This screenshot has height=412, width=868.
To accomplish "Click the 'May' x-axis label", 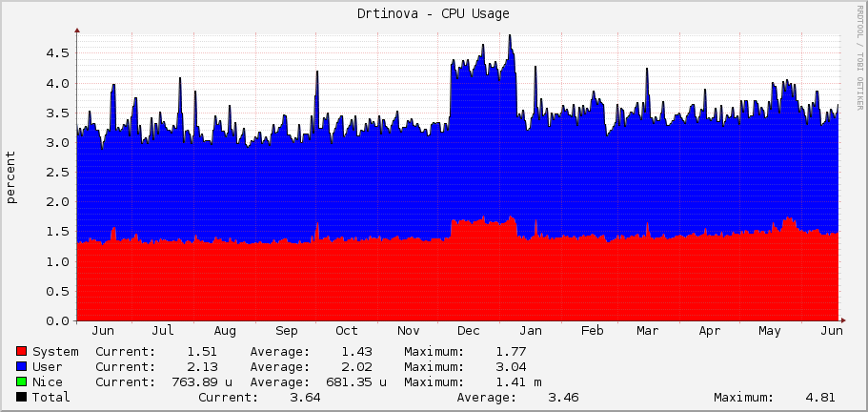I will tap(770, 331).
